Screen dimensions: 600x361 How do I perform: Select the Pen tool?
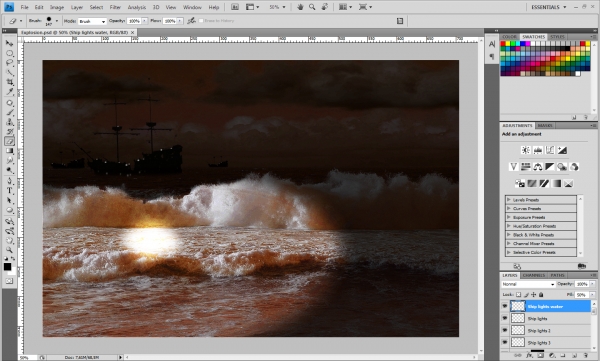(9, 181)
